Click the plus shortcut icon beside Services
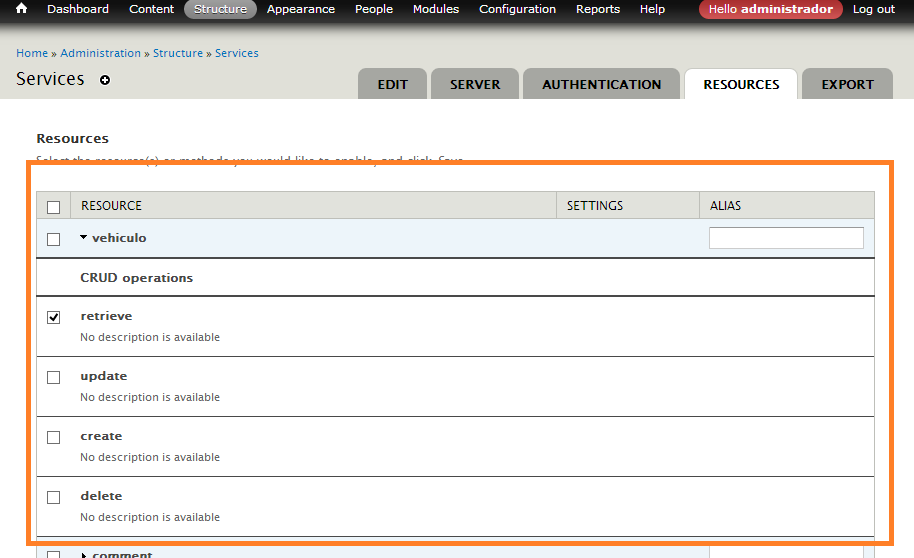 click(x=105, y=80)
